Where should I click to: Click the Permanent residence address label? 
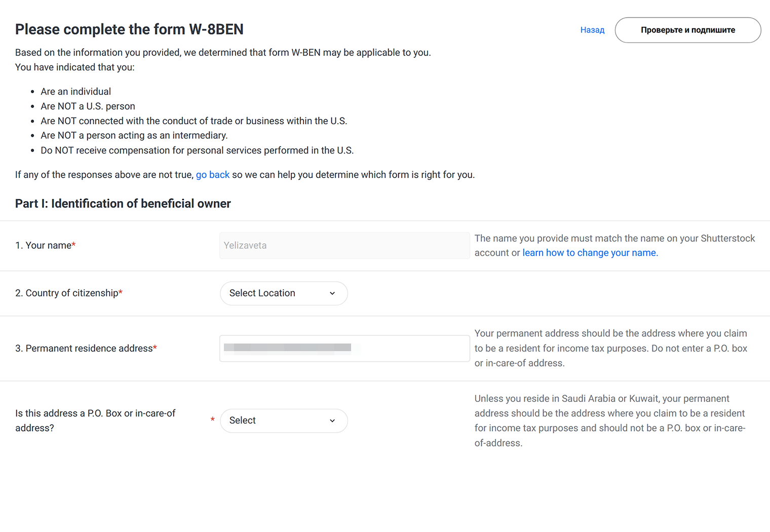[86, 349]
